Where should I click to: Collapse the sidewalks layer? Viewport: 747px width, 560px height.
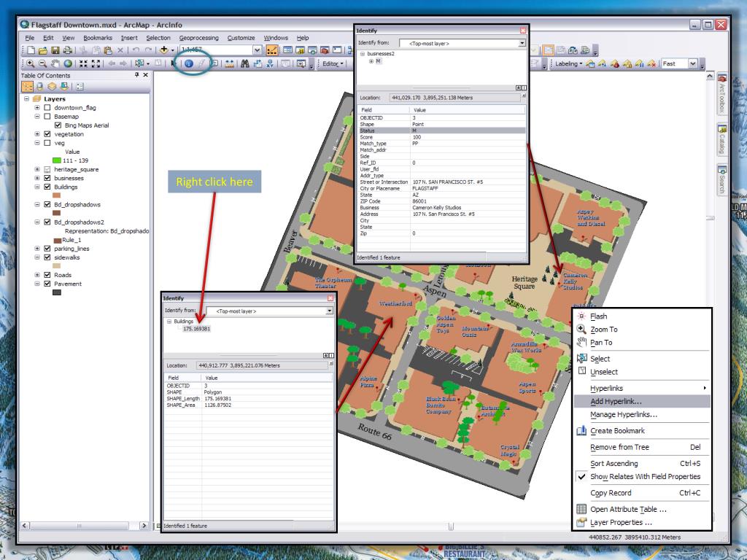click(x=37, y=257)
